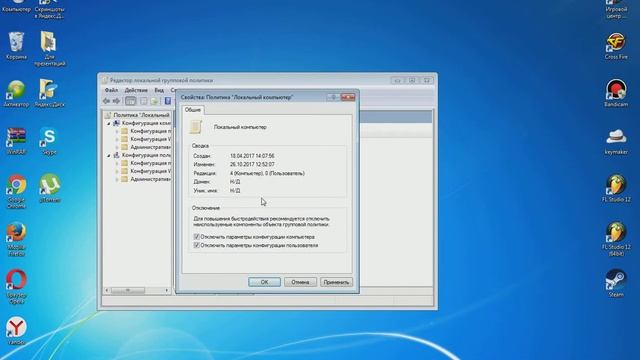Collapse the Конфигурация пользователя tree node
Image resolution: width=640 pixels, height=360 pixels.
[109, 156]
